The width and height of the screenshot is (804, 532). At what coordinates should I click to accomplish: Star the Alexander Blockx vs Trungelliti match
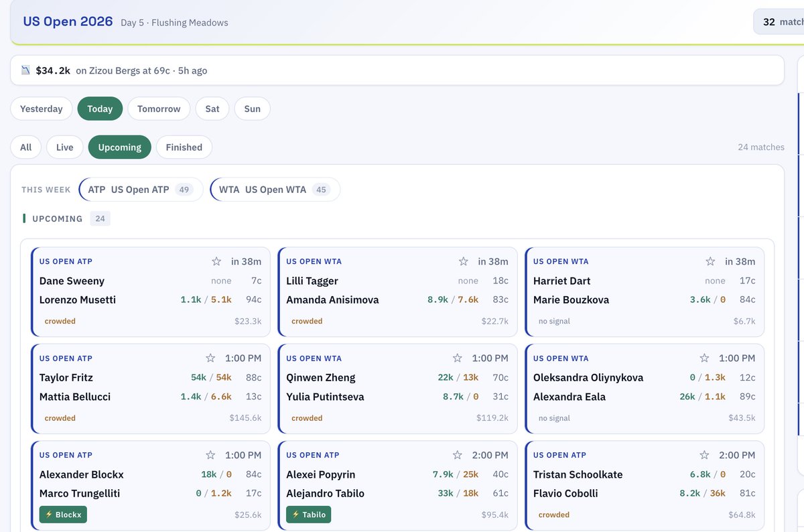tap(210, 455)
